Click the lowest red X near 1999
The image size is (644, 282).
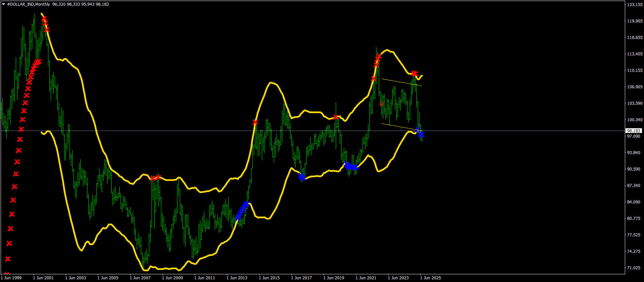(x=6, y=274)
